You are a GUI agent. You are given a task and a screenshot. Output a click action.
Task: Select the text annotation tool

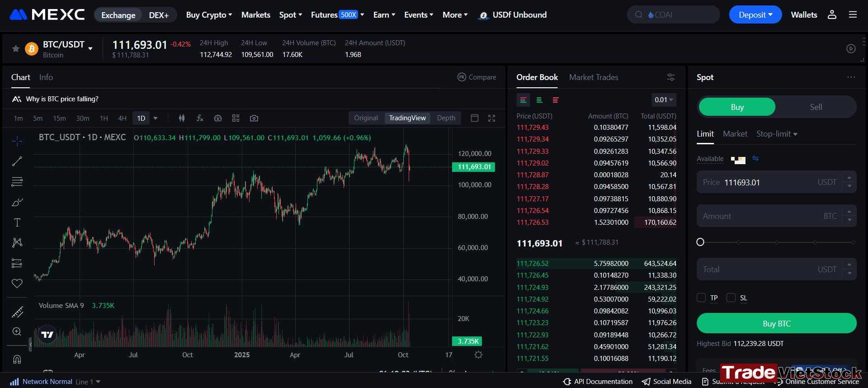pyautogui.click(x=17, y=222)
